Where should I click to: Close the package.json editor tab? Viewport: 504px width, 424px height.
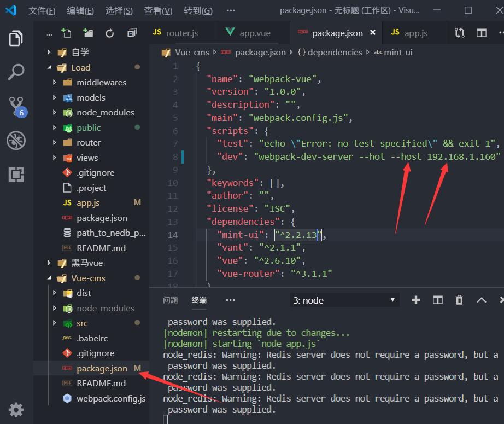click(x=373, y=33)
